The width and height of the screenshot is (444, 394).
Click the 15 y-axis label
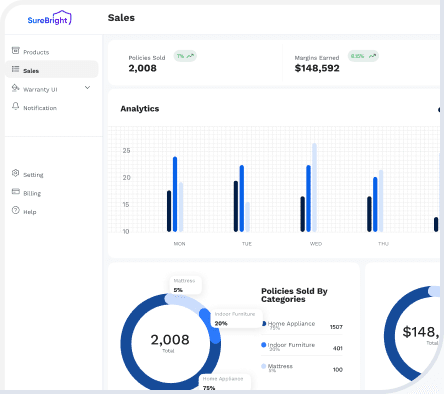[126, 205]
